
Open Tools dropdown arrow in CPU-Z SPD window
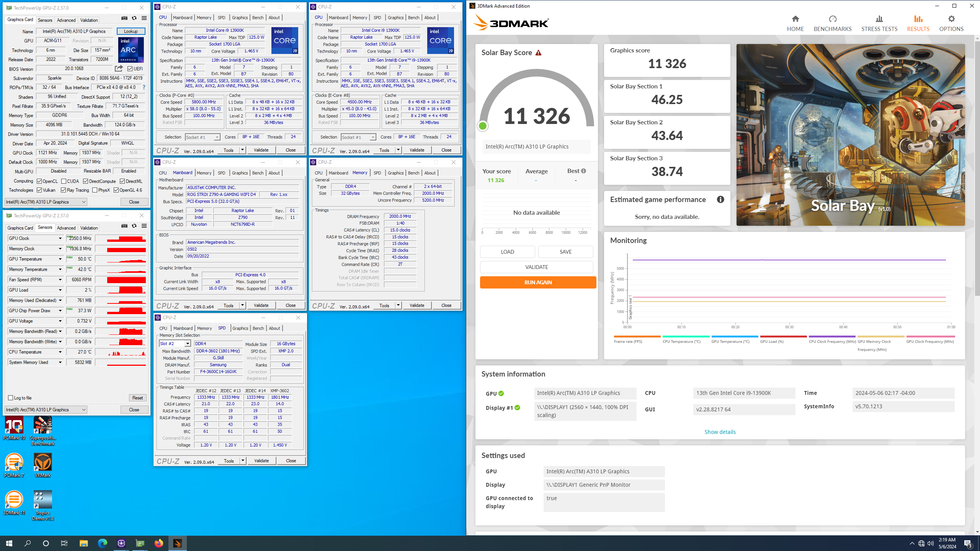click(x=243, y=461)
